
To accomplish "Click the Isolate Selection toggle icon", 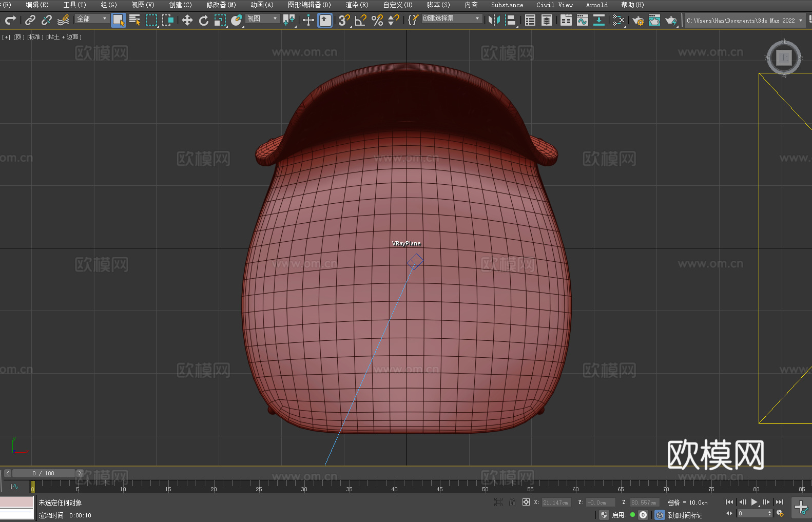I will pyautogui.click(x=498, y=502).
